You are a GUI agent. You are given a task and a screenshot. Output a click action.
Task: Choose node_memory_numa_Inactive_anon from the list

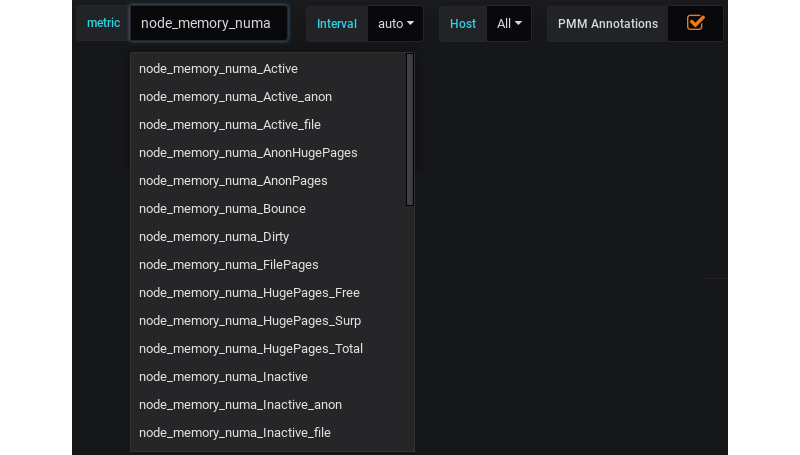[240, 405]
